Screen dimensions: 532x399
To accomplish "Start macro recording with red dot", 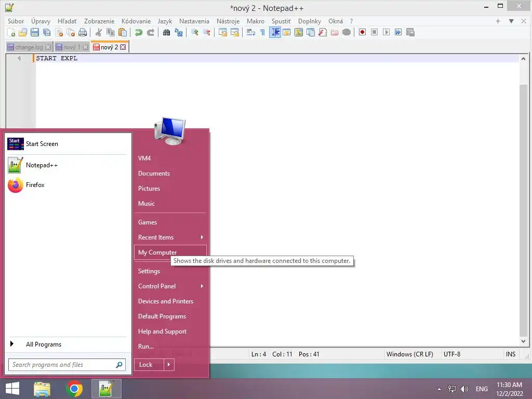I will coord(362,32).
